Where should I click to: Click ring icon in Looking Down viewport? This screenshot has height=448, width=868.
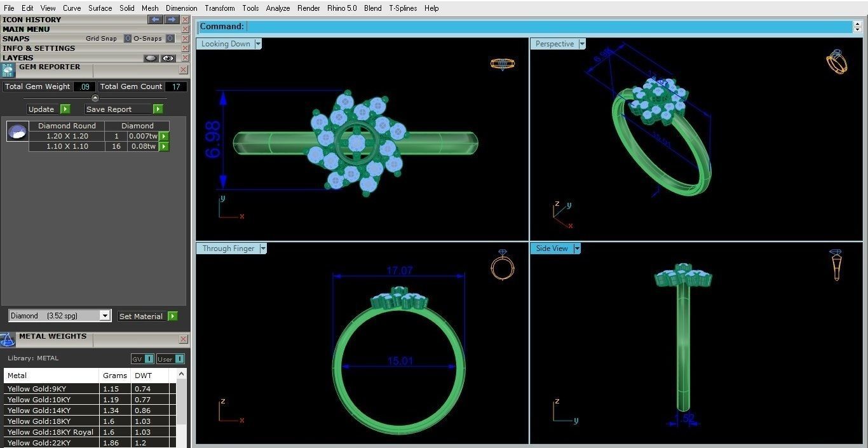click(503, 64)
